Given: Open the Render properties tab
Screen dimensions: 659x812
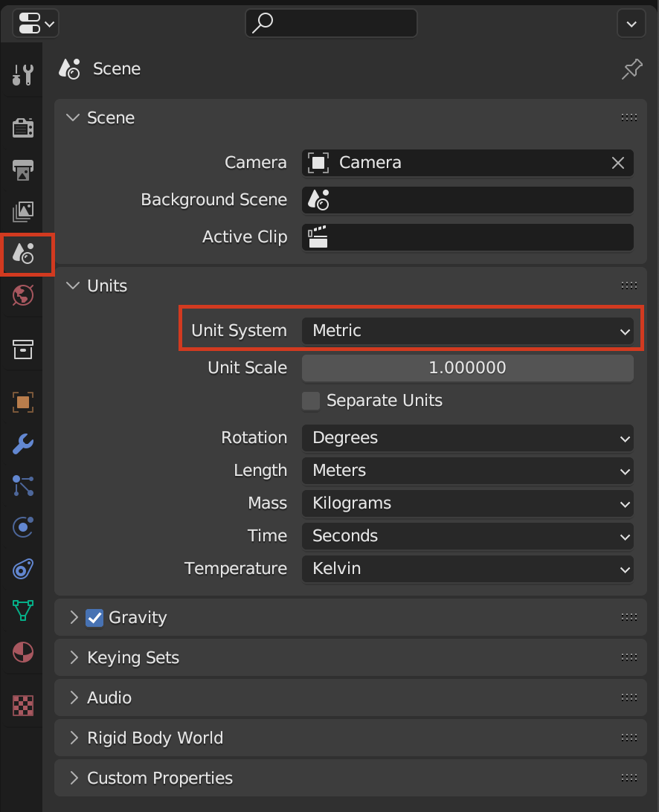Looking at the screenshot, I should (23, 128).
